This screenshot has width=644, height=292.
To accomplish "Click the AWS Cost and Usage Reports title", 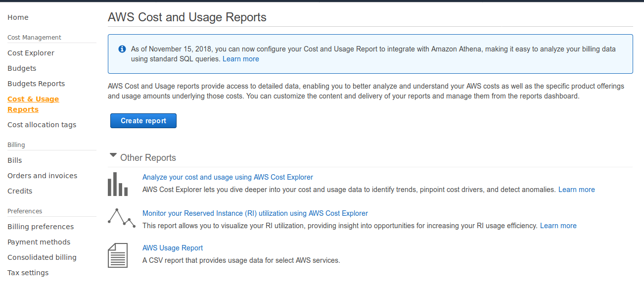I will 187,17.
